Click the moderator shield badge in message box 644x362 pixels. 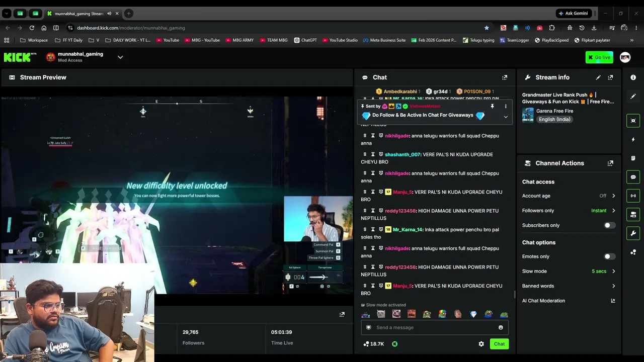(369, 327)
